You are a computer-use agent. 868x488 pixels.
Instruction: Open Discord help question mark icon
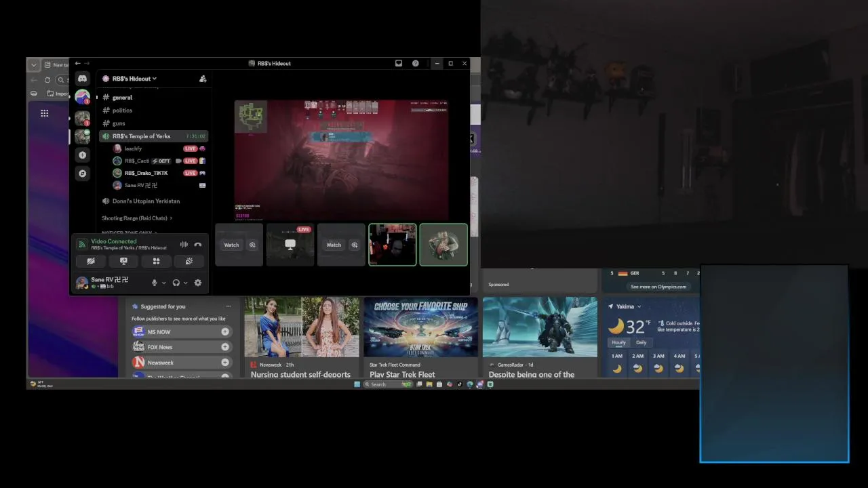click(x=416, y=63)
